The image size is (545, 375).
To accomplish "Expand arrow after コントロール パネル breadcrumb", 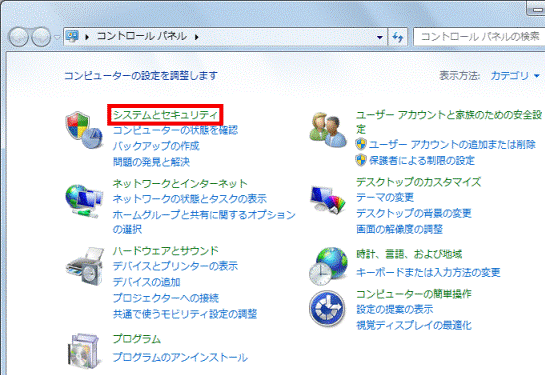I will [x=197, y=37].
